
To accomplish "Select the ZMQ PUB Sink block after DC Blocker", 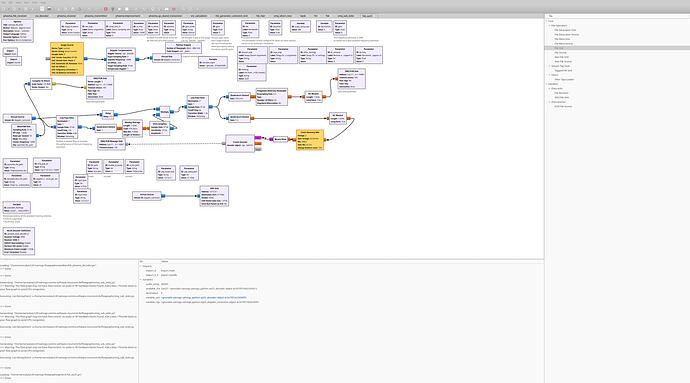I will (351, 79).
